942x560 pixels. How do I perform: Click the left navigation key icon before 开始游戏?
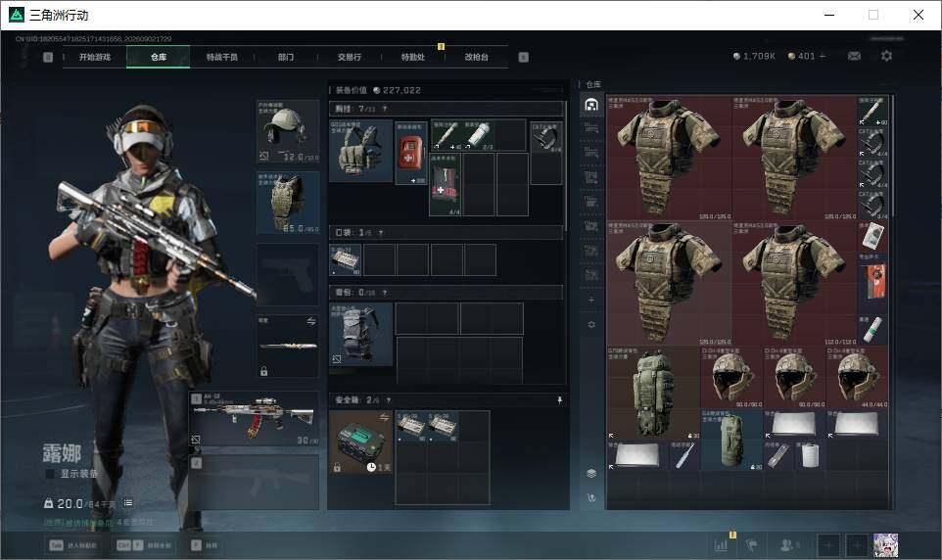click(x=48, y=57)
